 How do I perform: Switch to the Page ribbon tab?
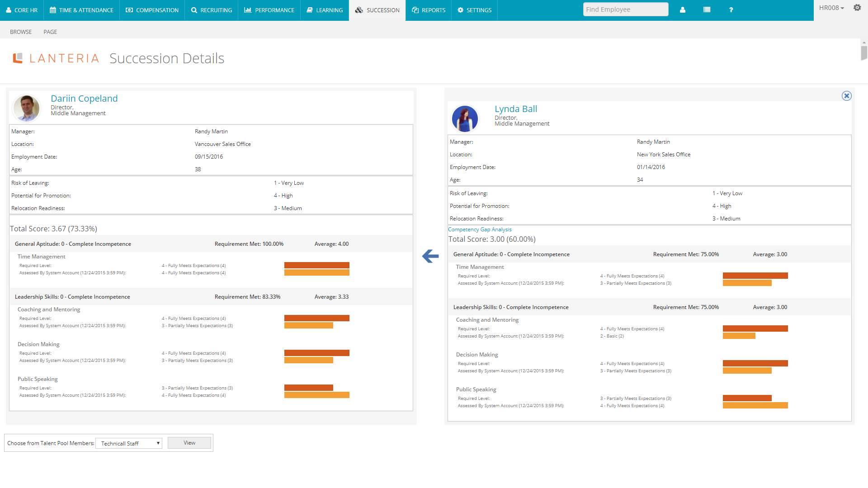50,32
